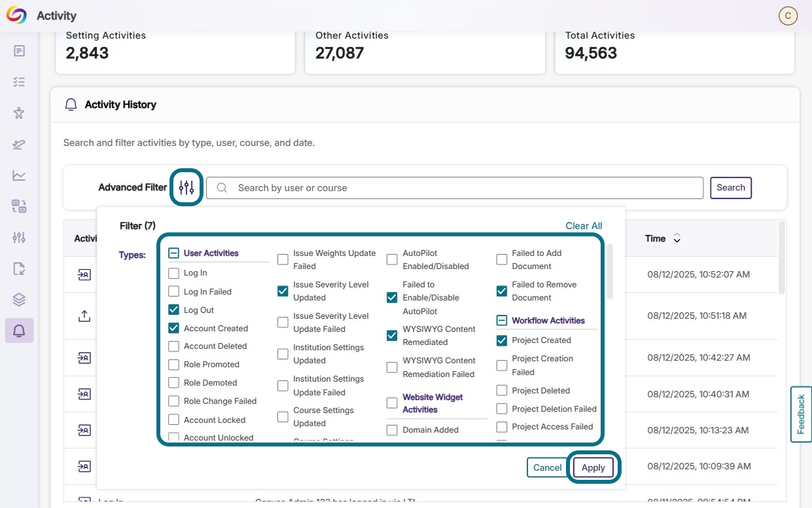Click the sliders filter icon in the sidebar
Viewport: 812px width, 508px height.
(x=18, y=237)
